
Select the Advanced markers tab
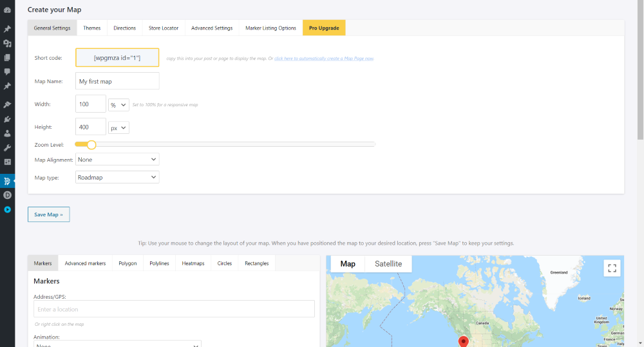[85, 263]
